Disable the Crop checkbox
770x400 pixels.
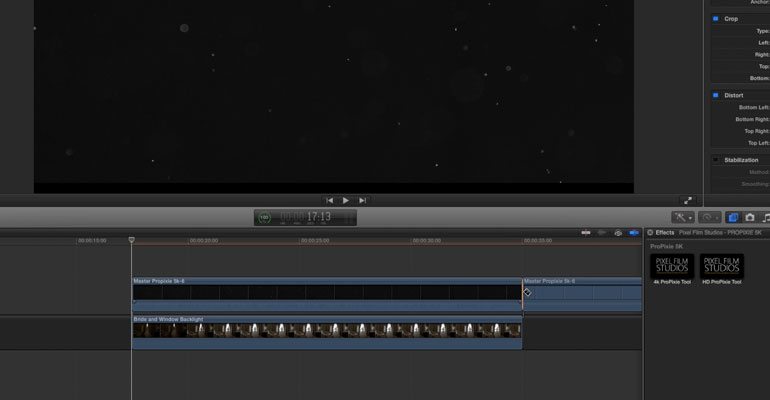[x=715, y=19]
